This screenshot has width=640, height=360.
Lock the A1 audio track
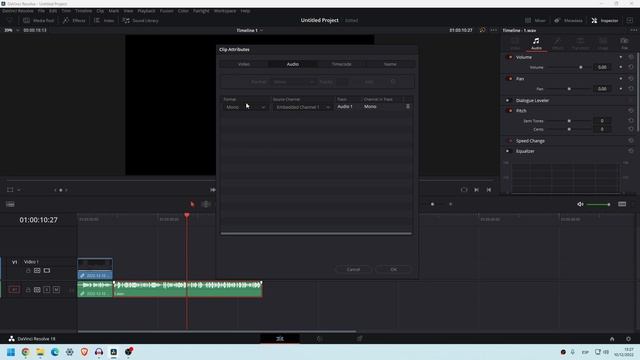(28, 290)
